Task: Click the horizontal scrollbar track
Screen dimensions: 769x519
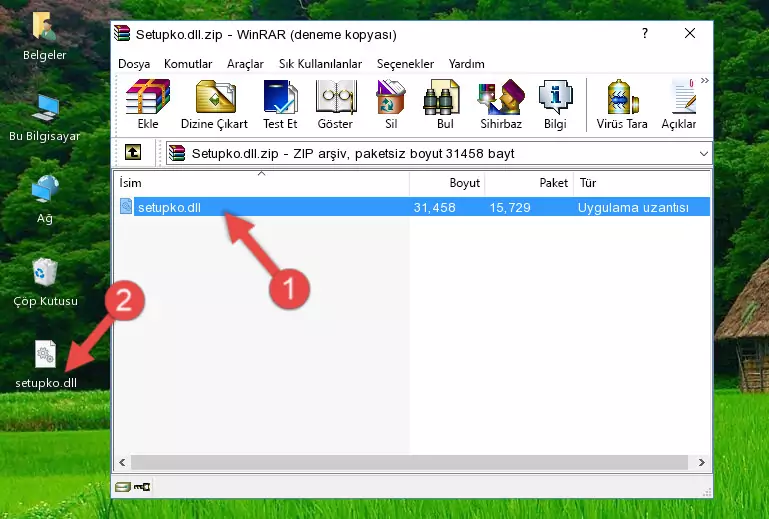Action: (410, 462)
